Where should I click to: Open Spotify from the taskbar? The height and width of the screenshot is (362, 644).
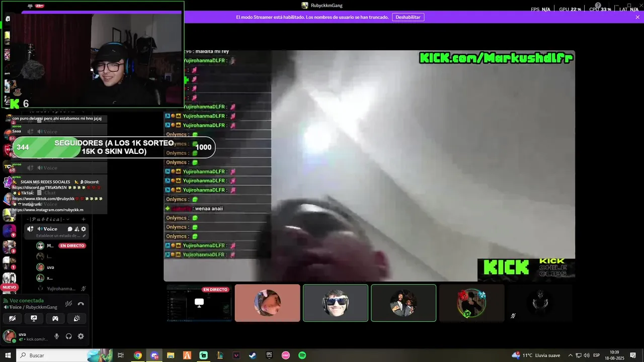pos(302,355)
